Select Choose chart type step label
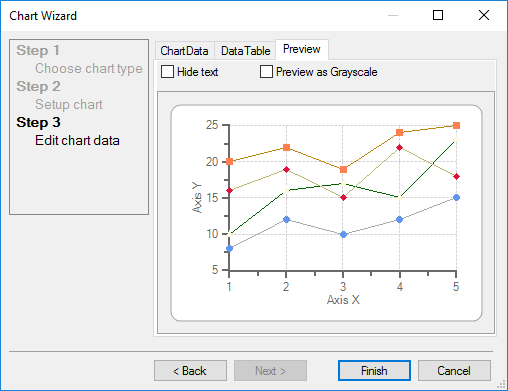508x391 pixels. coord(89,68)
